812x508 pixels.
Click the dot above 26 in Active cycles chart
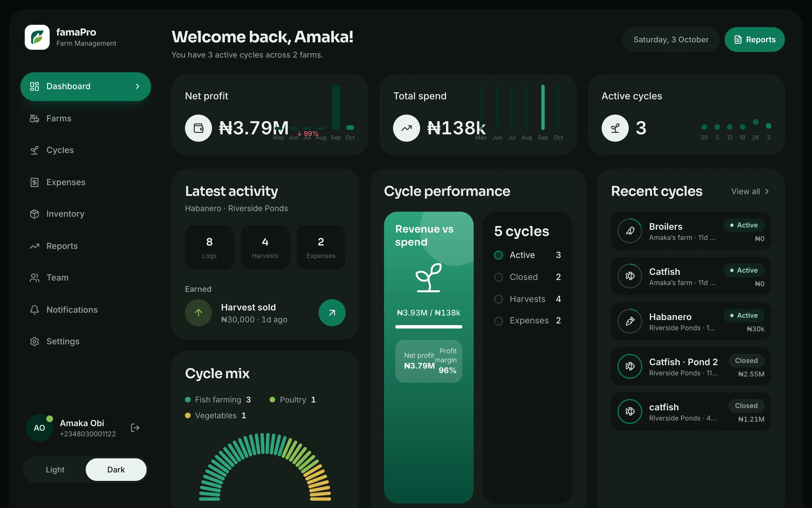(755, 122)
